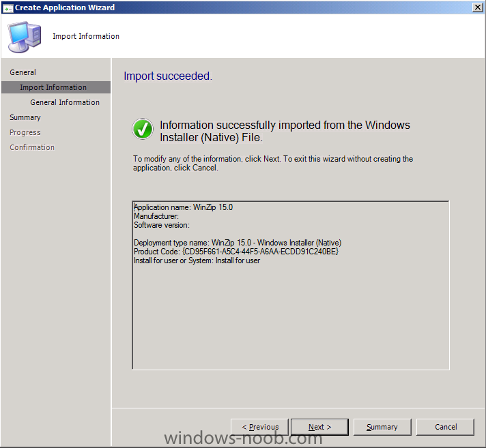486x448 pixels.
Task: Go back with the Previous button
Action: coord(260,427)
